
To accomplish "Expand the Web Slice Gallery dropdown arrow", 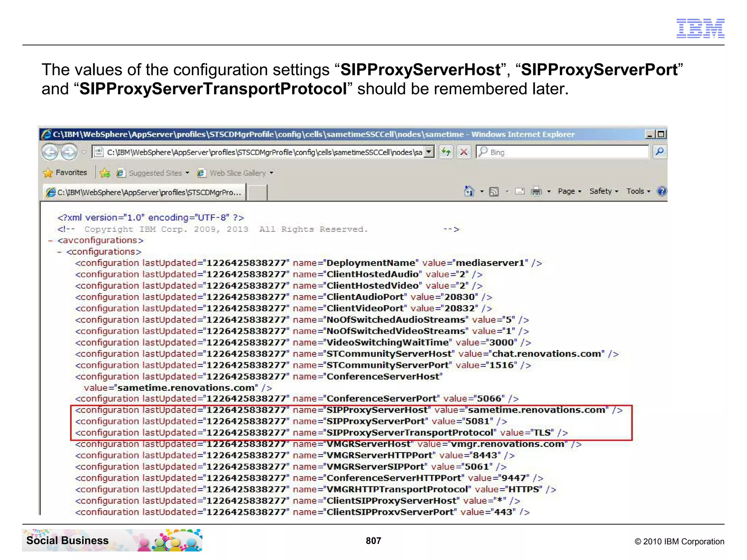I will click(x=271, y=173).
